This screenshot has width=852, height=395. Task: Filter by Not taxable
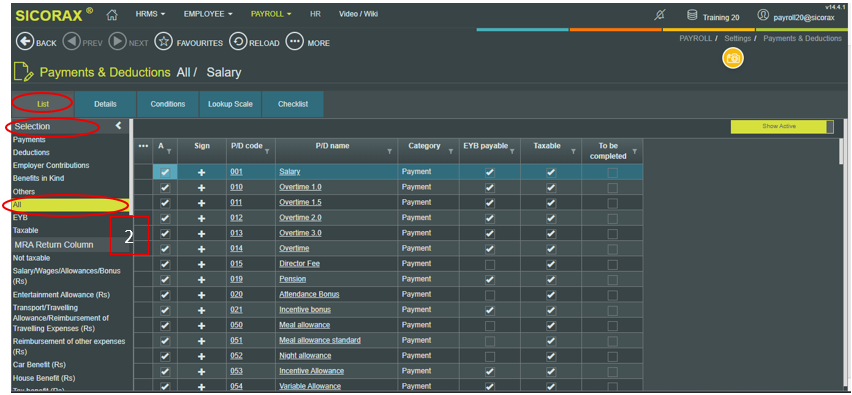click(x=32, y=258)
